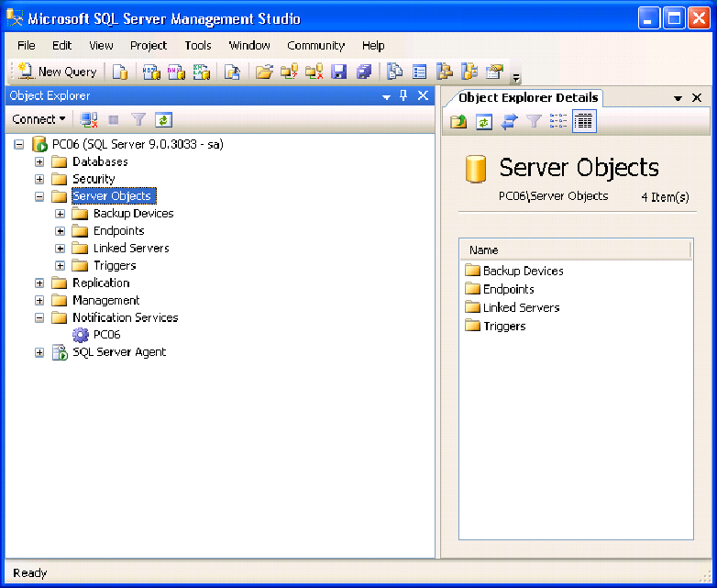Expand the Databases tree node
Screen dimensions: 717x588
click(x=39, y=161)
